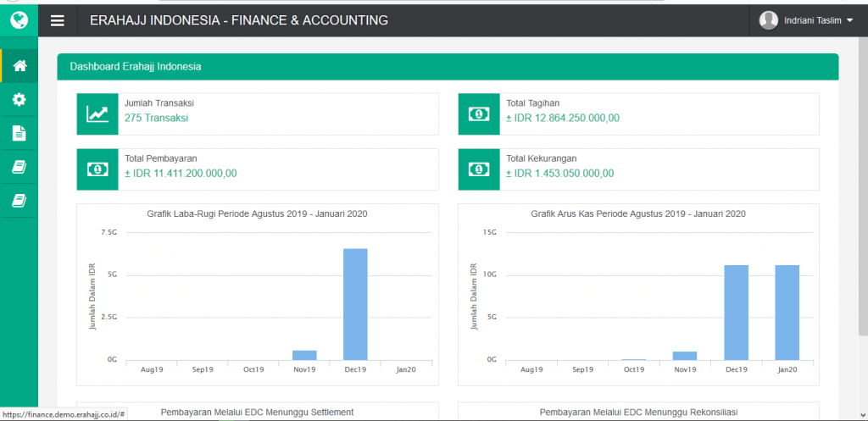Open the gear settings sidebar icon

19,100
